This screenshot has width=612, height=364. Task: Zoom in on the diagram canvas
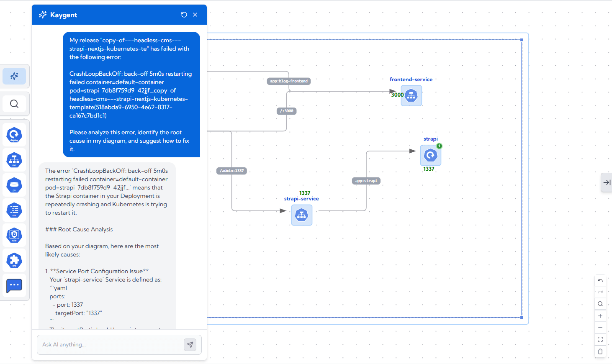coord(600,316)
